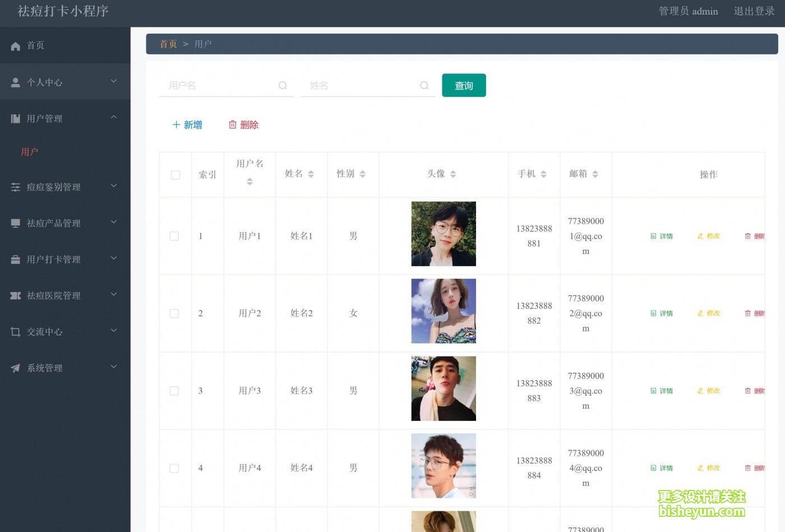The width and height of the screenshot is (785, 532).
Task: Click the home icon in sidebar
Action: [16, 46]
